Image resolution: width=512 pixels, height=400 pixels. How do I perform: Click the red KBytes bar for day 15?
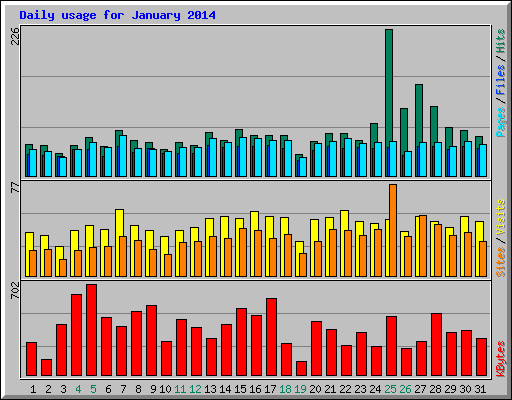pyautogui.click(x=242, y=342)
